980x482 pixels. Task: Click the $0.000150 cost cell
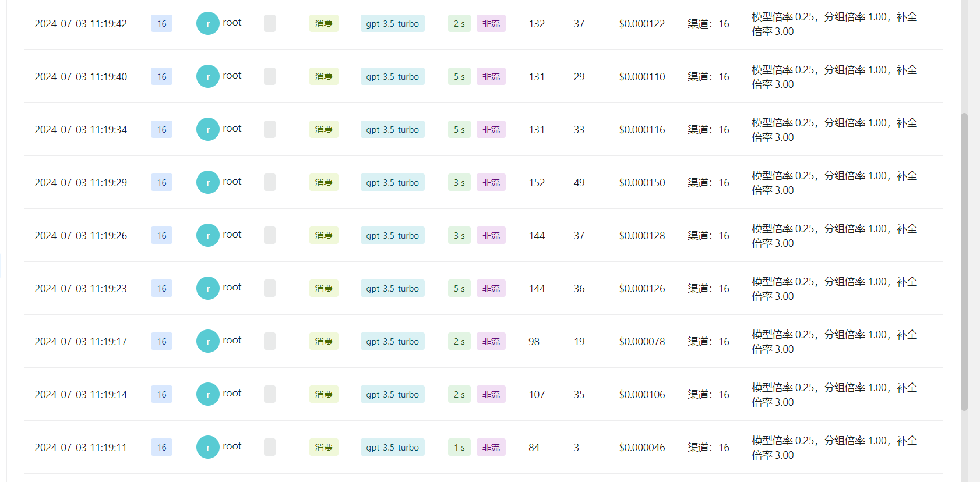click(641, 182)
